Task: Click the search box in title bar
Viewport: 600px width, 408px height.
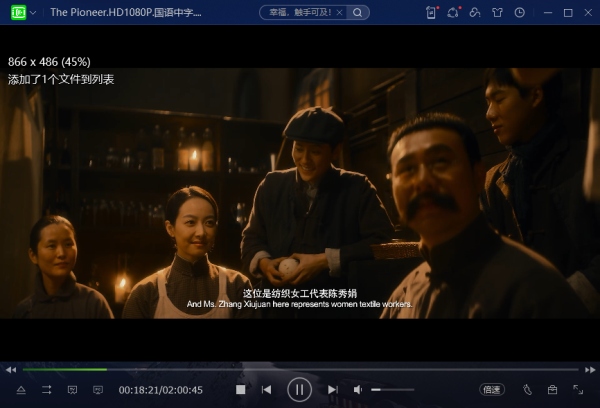Action: pos(302,13)
